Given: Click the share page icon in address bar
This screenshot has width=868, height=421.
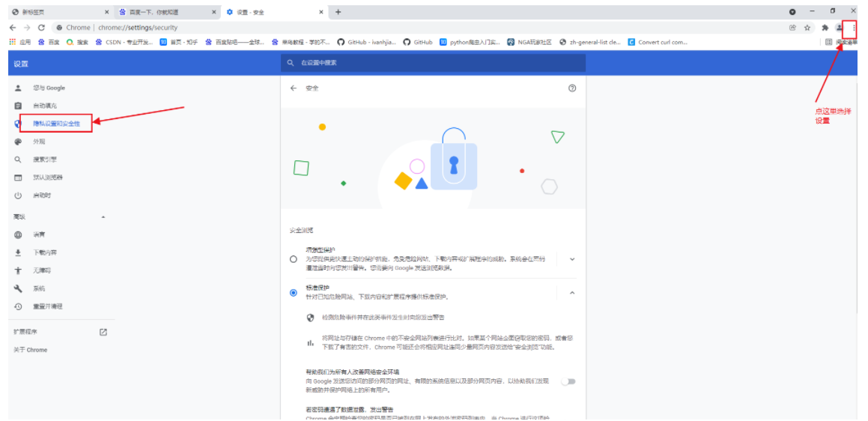Looking at the screenshot, I should coord(792,28).
